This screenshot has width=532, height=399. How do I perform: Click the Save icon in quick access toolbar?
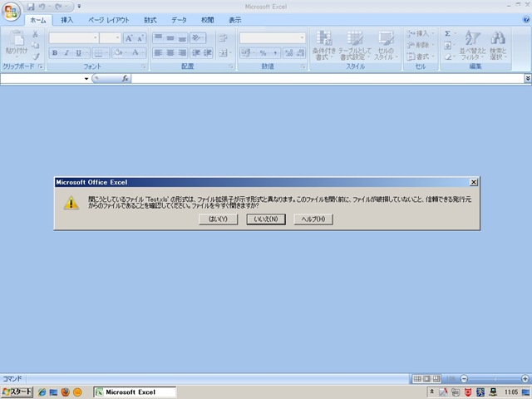(31, 7)
